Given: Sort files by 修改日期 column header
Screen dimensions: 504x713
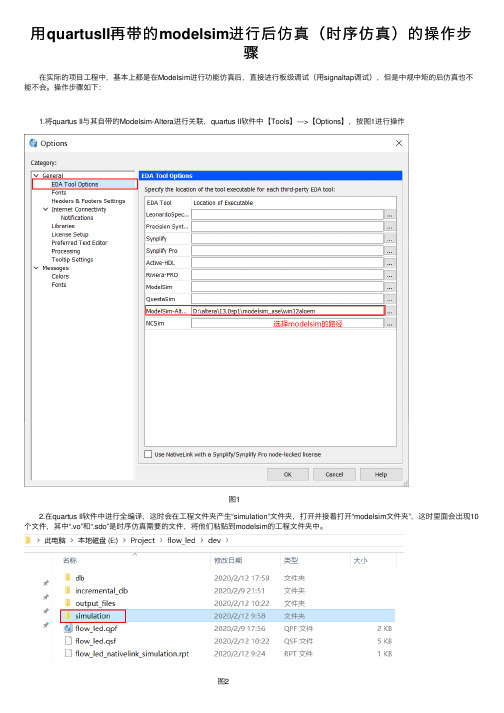Looking at the screenshot, I should (x=228, y=561).
